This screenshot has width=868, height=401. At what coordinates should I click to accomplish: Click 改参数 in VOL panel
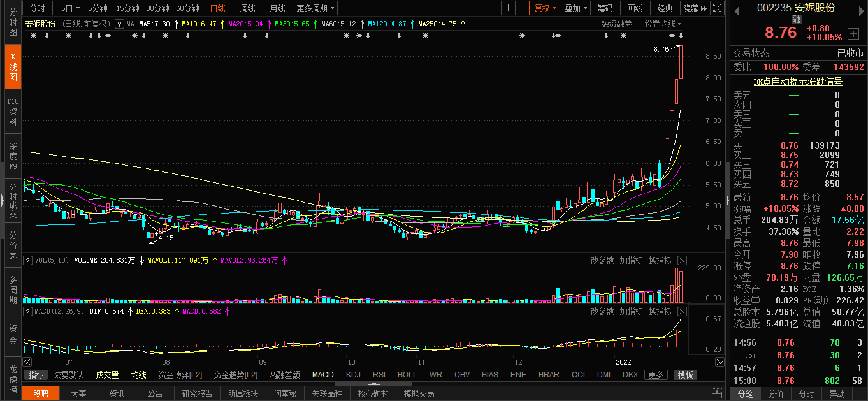(x=602, y=260)
